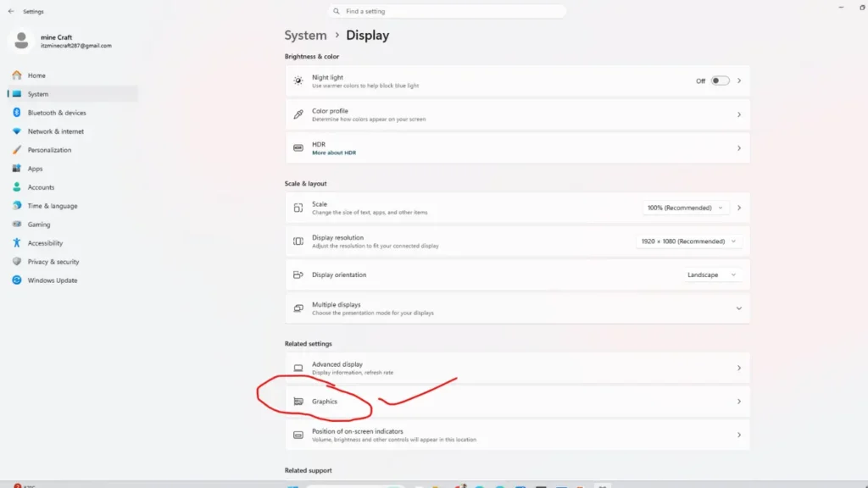Open the Accessibility settings icon

point(17,242)
